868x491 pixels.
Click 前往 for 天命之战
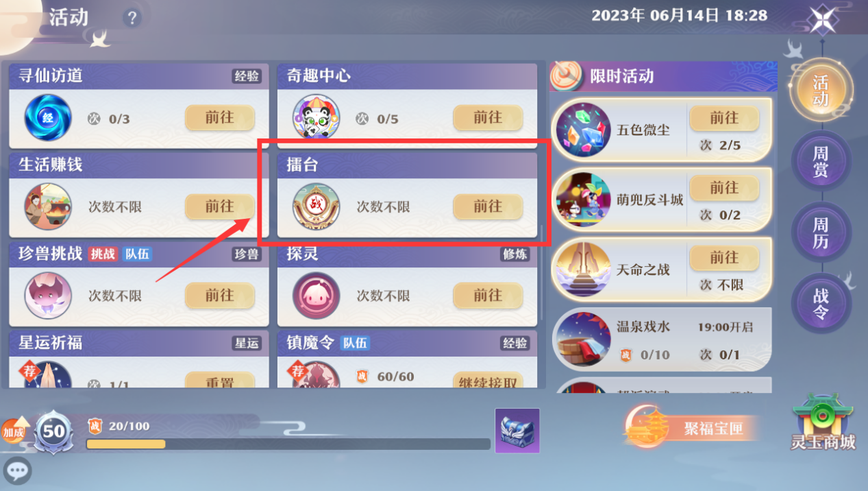click(724, 257)
